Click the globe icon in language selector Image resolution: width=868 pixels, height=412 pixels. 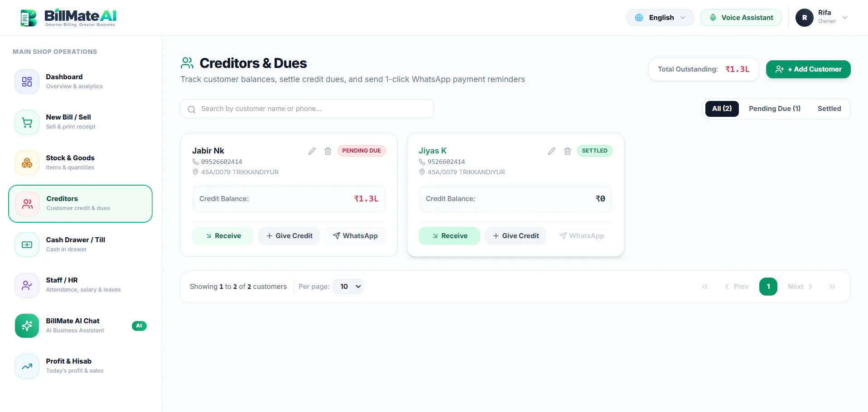(639, 18)
